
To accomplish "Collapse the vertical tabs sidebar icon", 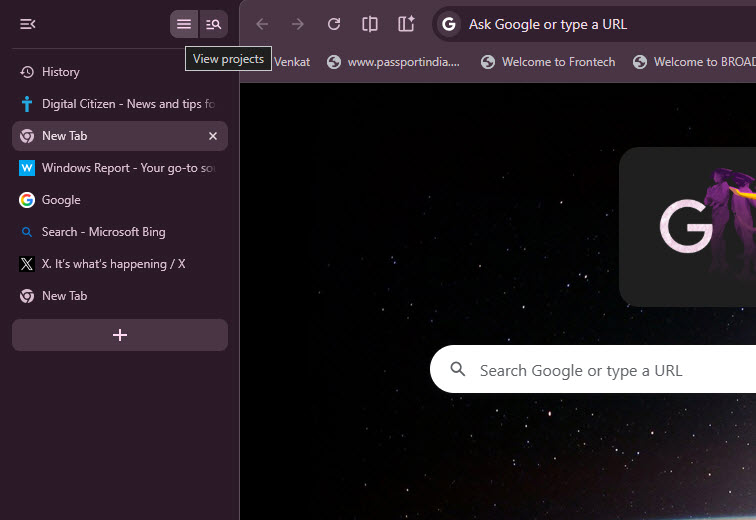I will pyautogui.click(x=27, y=24).
